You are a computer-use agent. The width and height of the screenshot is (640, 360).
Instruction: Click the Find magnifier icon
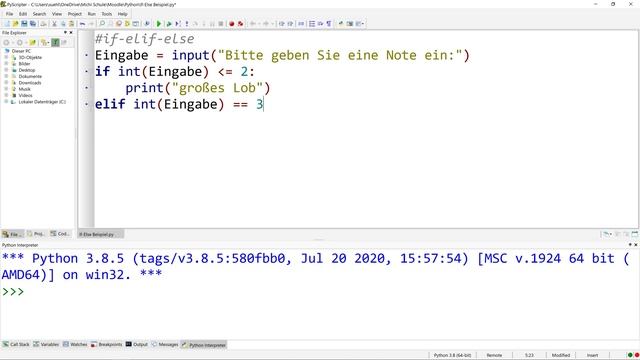(x=102, y=24)
